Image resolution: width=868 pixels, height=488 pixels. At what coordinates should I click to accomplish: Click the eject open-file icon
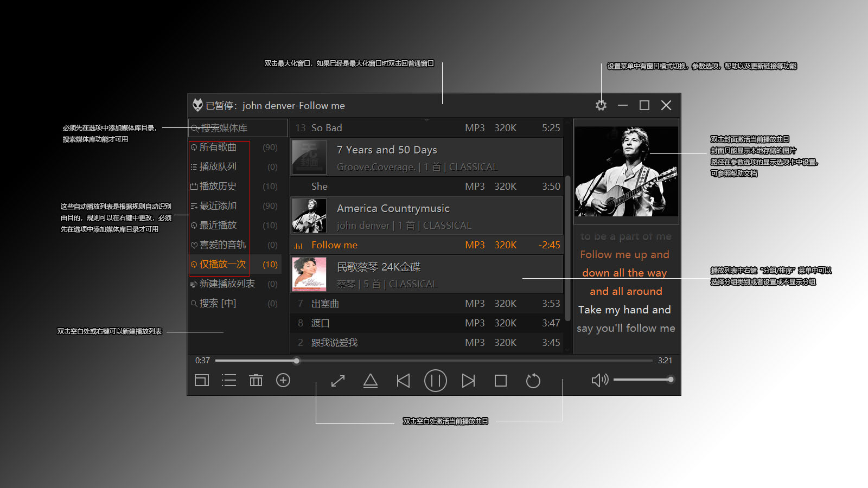pos(371,381)
